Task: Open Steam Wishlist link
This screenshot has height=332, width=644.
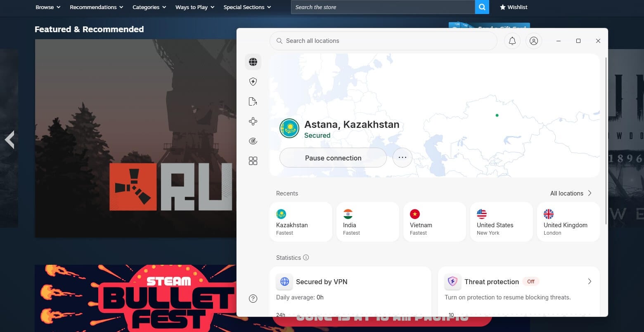Action: [x=514, y=7]
